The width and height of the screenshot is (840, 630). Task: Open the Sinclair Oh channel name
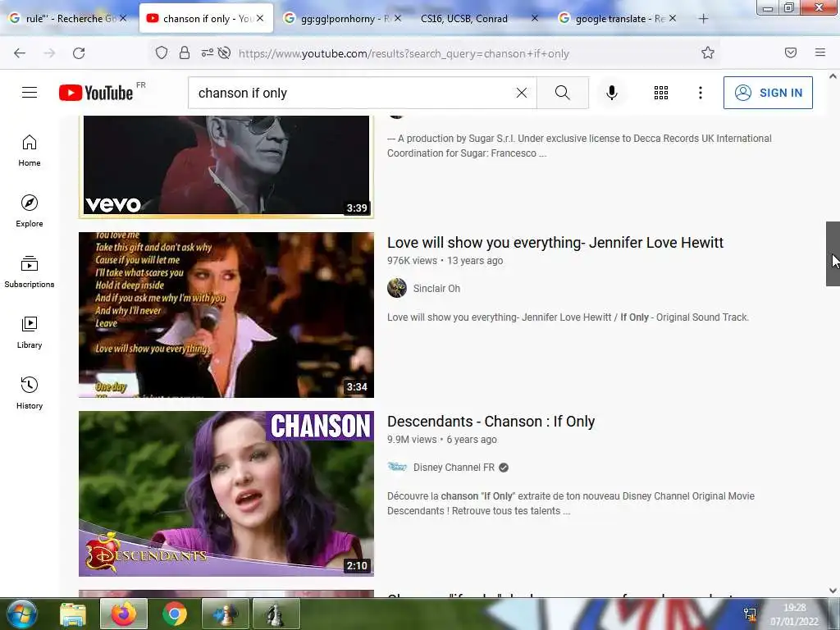click(x=436, y=288)
